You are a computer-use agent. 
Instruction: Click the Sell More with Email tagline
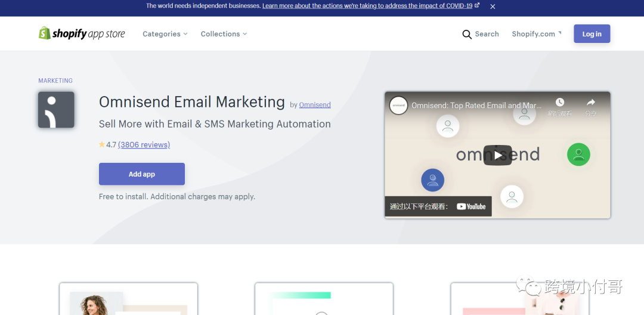pos(215,123)
